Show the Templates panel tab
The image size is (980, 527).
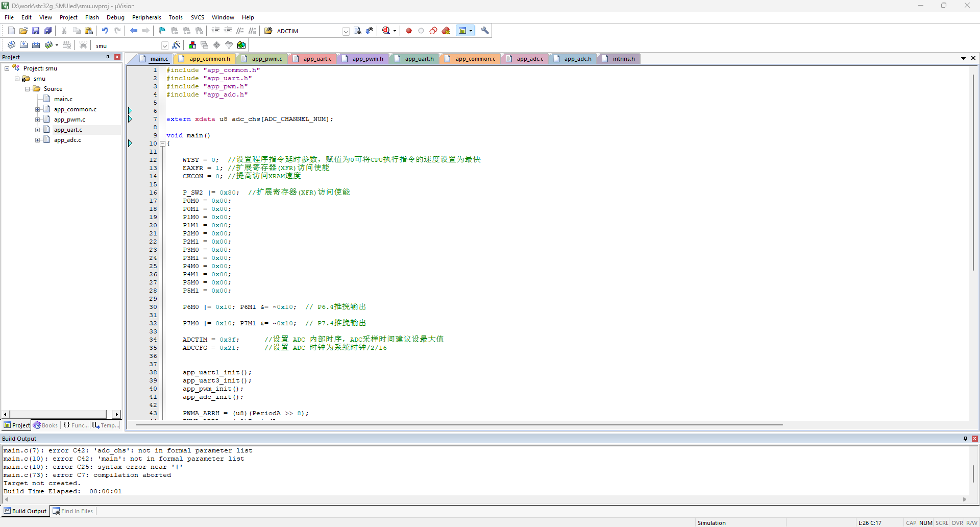point(106,425)
